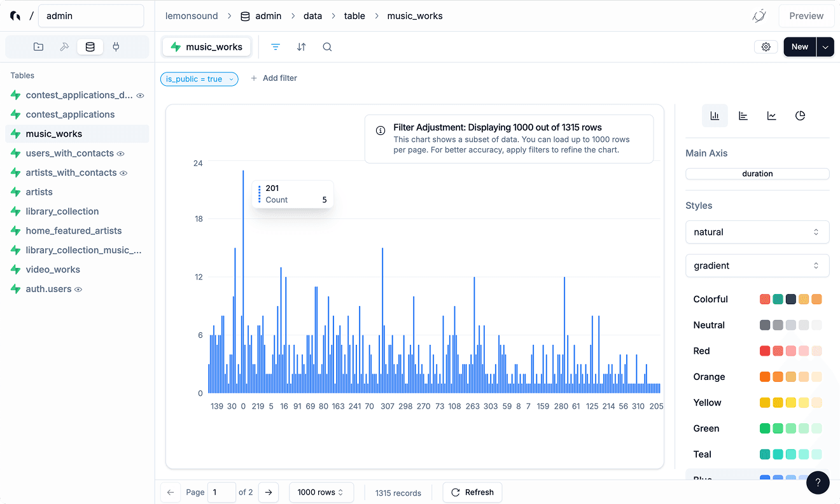The image size is (840, 504).
Task: Click the Refresh button
Action: [x=472, y=493]
